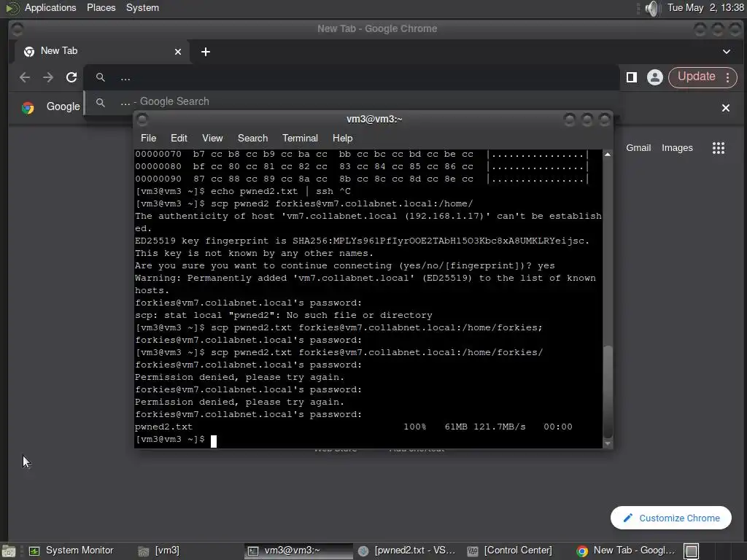Click the workspace switcher box
Viewport: 747px width, 560px height.
pyautogui.click(x=692, y=551)
